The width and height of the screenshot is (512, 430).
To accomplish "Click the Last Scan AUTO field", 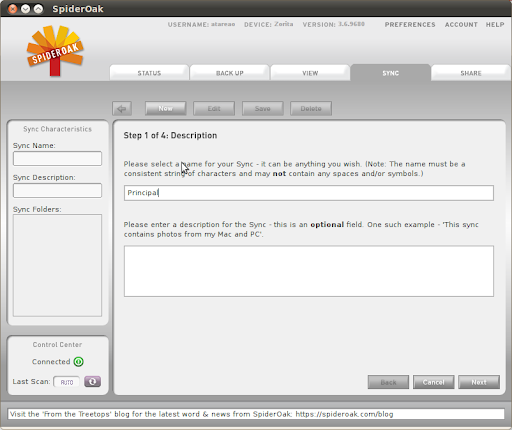I will point(67,382).
